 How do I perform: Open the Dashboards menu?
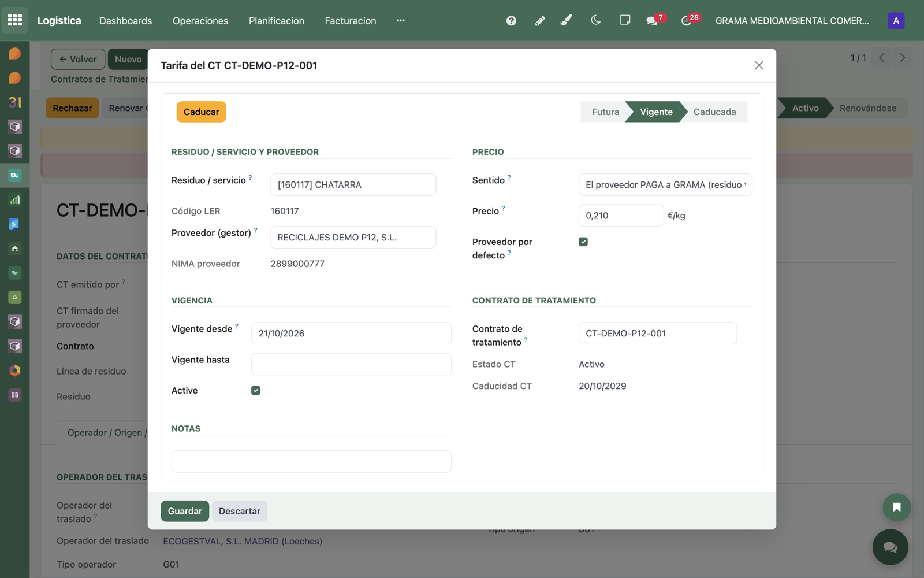tap(125, 21)
